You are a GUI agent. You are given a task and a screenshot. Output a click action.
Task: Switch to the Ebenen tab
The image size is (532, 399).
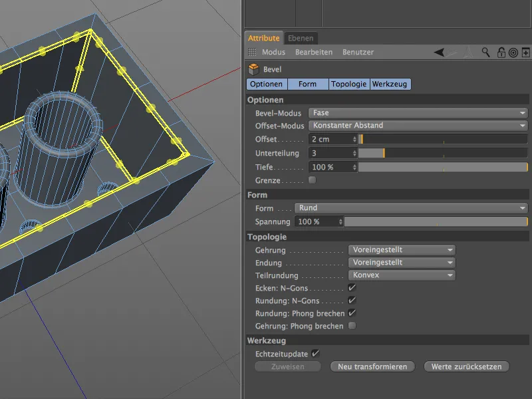[301, 38]
